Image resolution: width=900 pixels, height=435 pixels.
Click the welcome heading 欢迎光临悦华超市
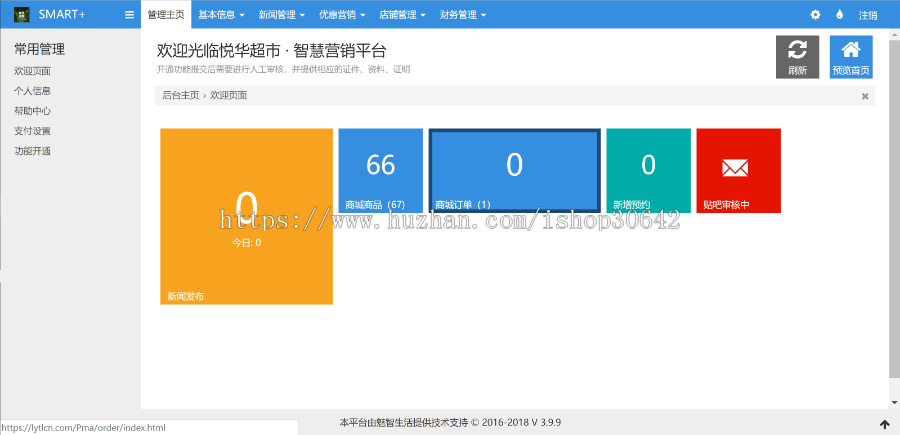tap(271, 51)
